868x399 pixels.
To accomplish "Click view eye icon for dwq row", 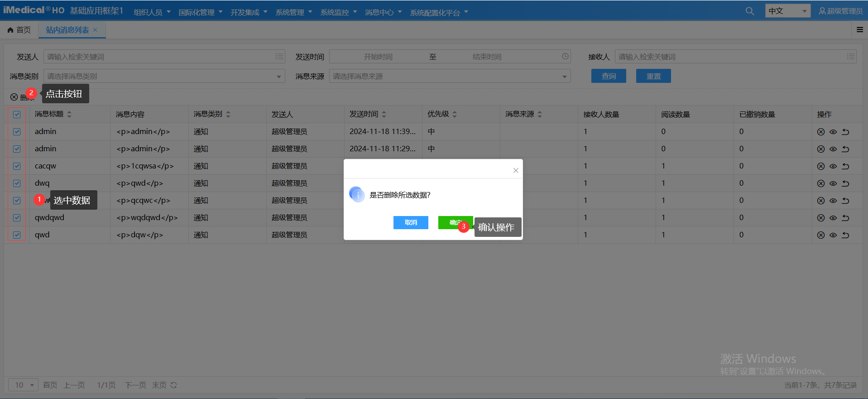I will 833,183.
